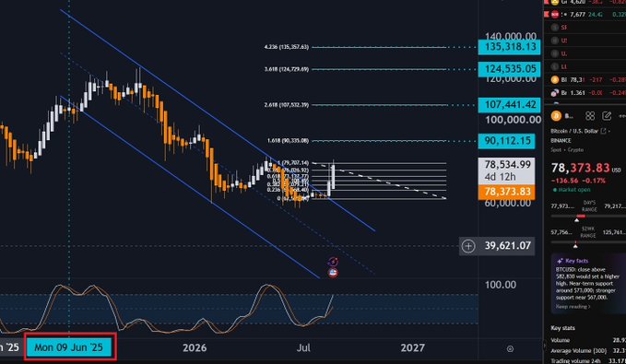The width and height of the screenshot is (626, 364).
Task: Click the 90,112.15 price label
Action: pos(507,141)
